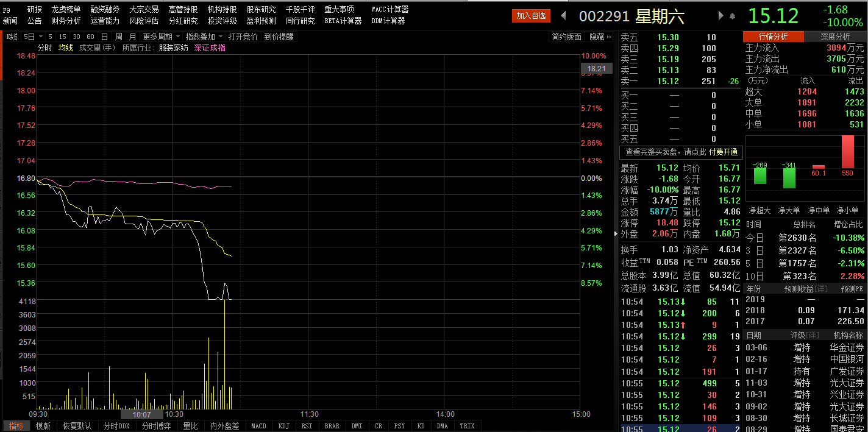Switch to the 深度分析 tab
This screenshot has width=868, height=432.
835,37
